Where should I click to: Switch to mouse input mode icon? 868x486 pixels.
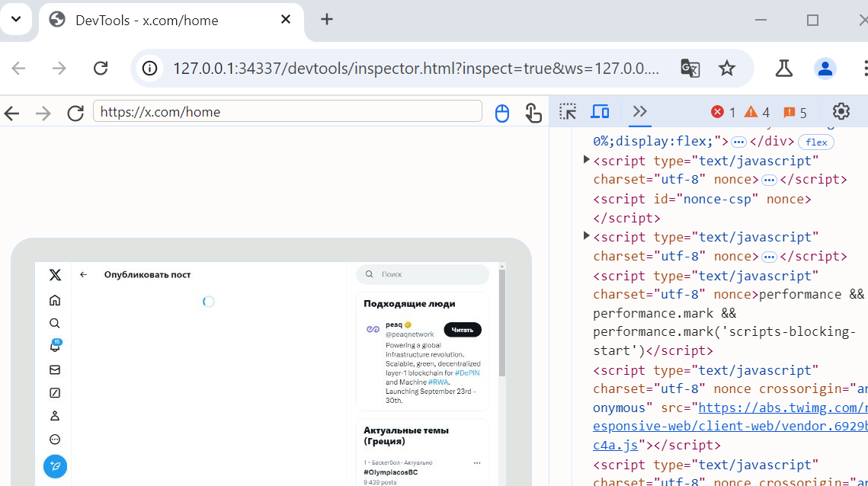[x=501, y=113]
